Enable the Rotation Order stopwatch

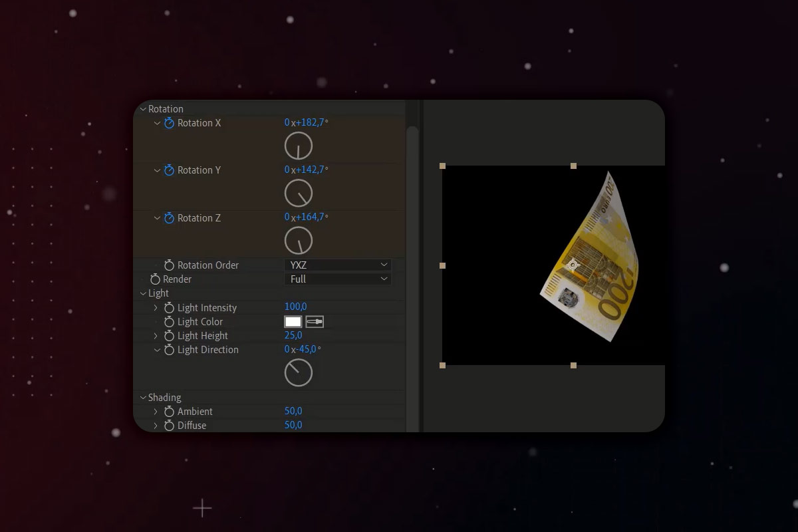pos(169,265)
